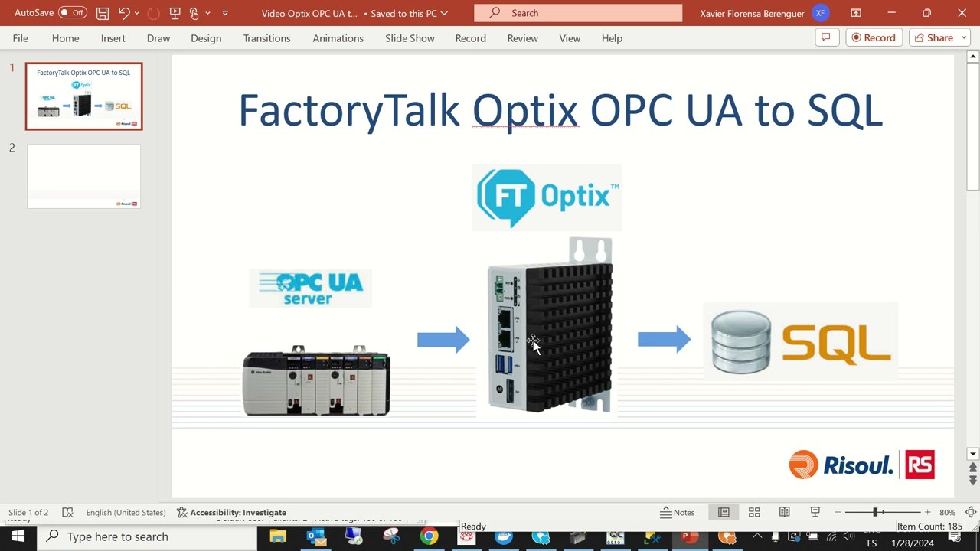Open the XF user account avatar
This screenshot has height=551, width=980.
click(820, 13)
